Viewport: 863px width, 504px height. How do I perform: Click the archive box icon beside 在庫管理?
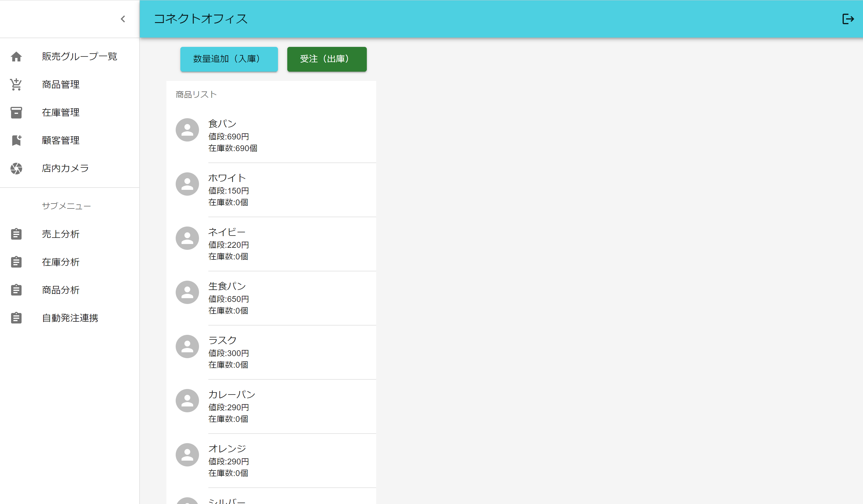pyautogui.click(x=16, y=113)
